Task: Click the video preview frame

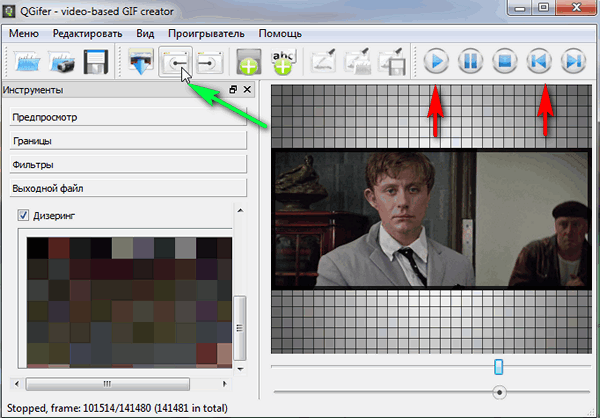Action: click(431, 219)
